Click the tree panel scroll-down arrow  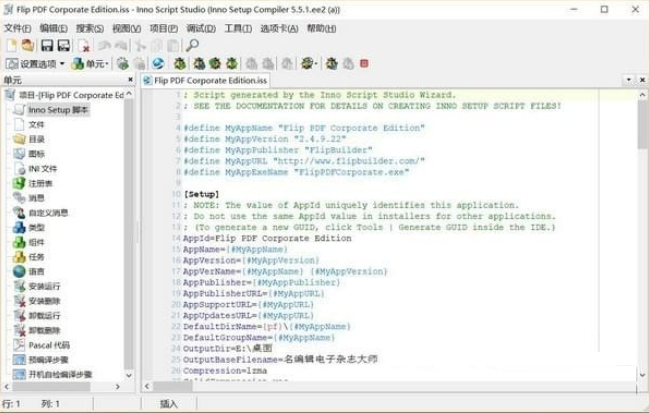129,375
